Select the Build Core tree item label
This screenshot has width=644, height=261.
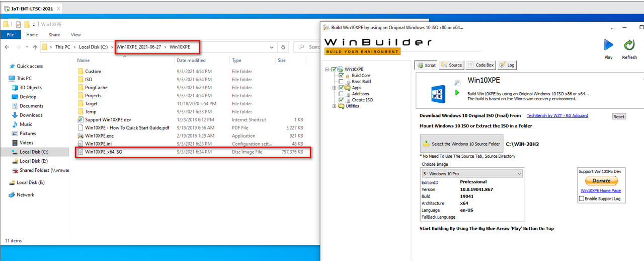(361, 75)
